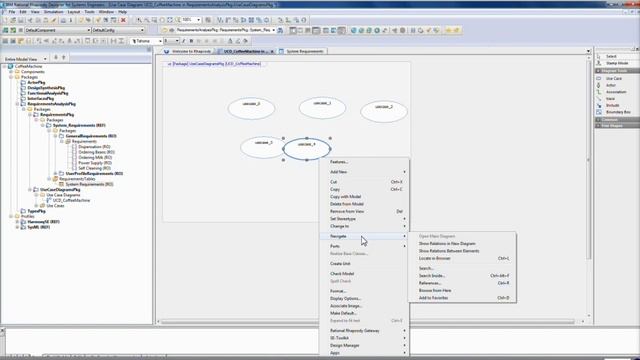
Task: Select the Boundary Box tool
Action: (x=618, y=112)
